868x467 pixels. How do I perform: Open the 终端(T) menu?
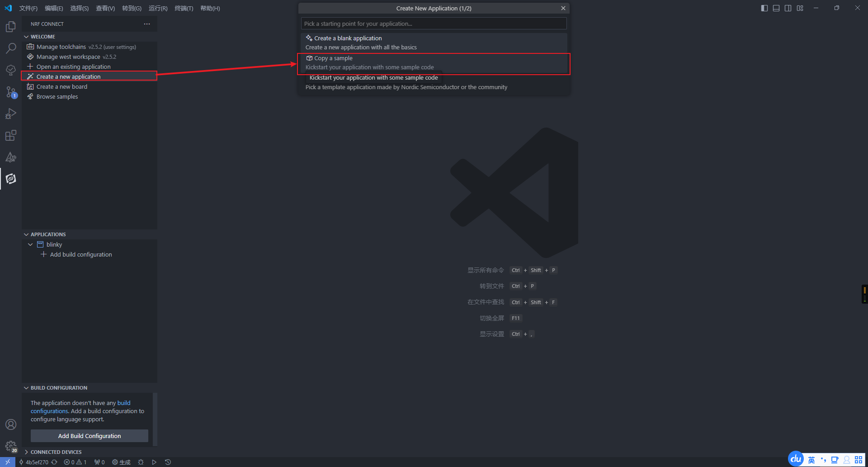[x=184, y=8]
